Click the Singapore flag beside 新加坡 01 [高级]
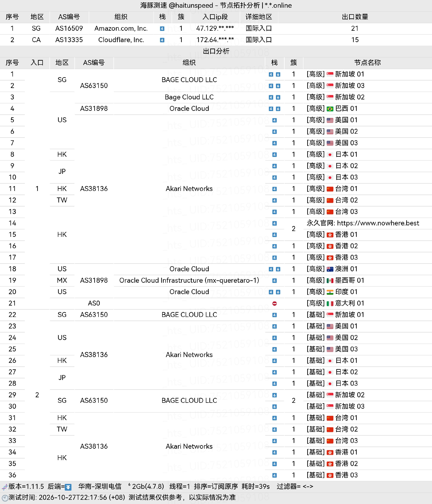This screenshot has width=432, height=504. pos(330,74)
